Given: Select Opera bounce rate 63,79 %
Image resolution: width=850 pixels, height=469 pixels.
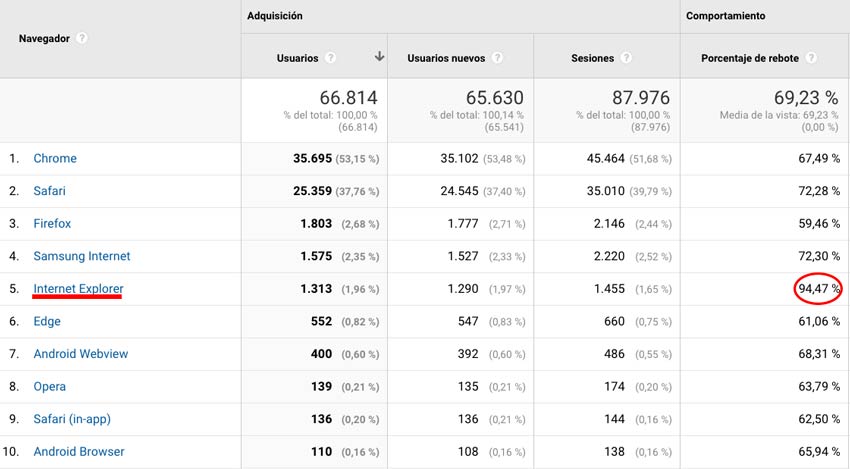Looking at the screenshot, I should 819,387.
